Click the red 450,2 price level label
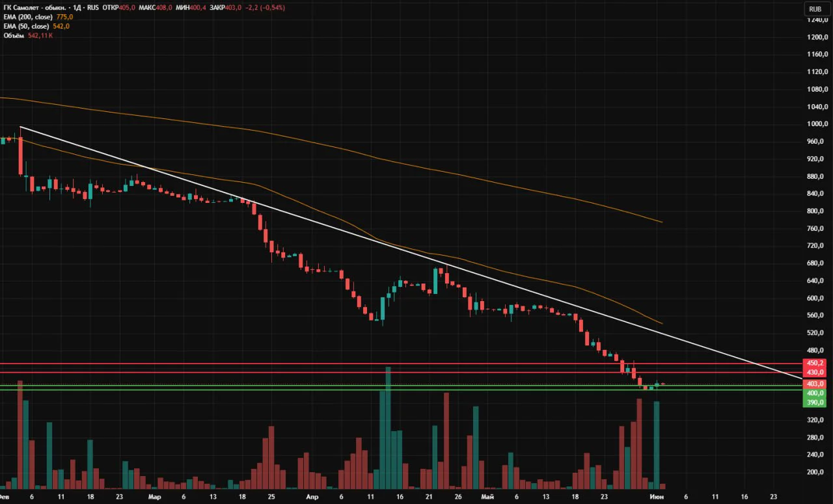This screenshot has height=504, width=833. tap(815, 363)
